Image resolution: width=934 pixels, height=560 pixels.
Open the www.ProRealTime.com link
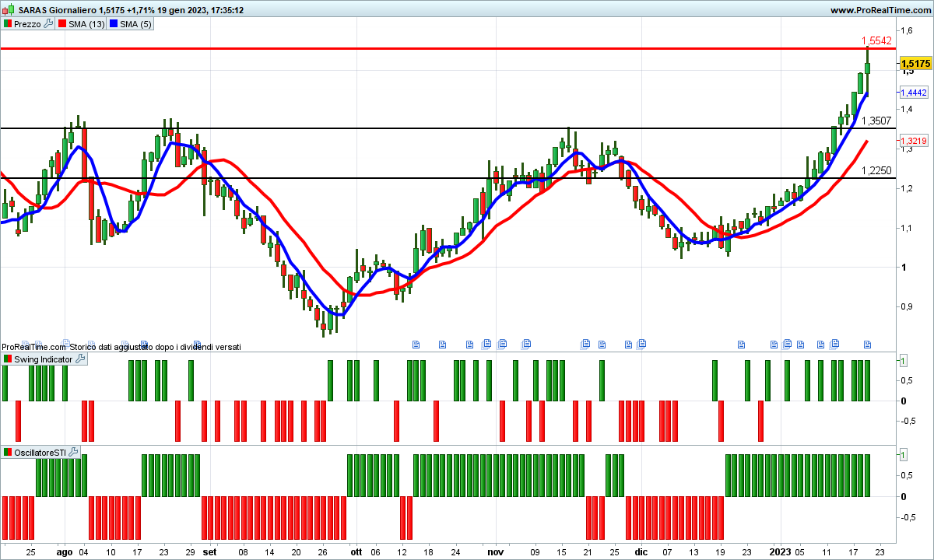[x=880, y=10]
